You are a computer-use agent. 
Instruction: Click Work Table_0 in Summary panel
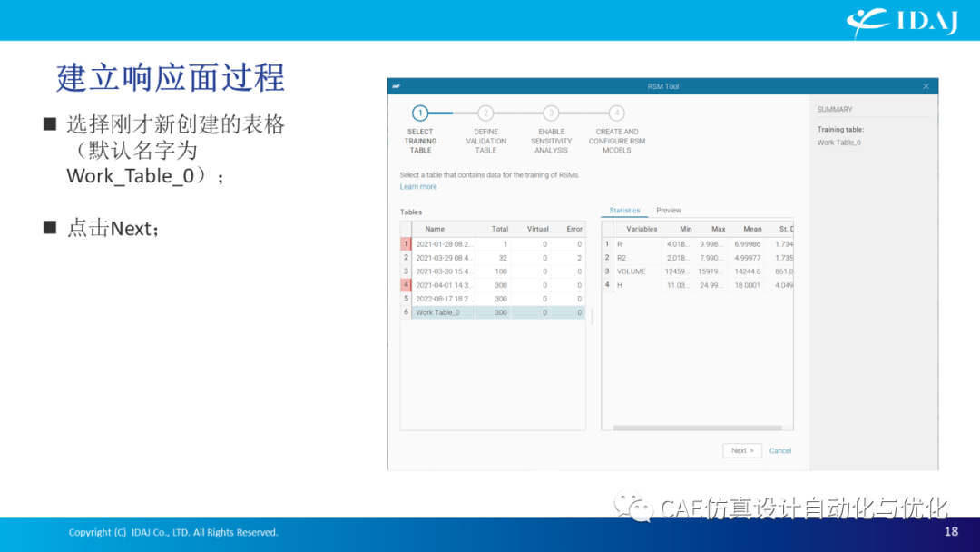tap(838, 143)
